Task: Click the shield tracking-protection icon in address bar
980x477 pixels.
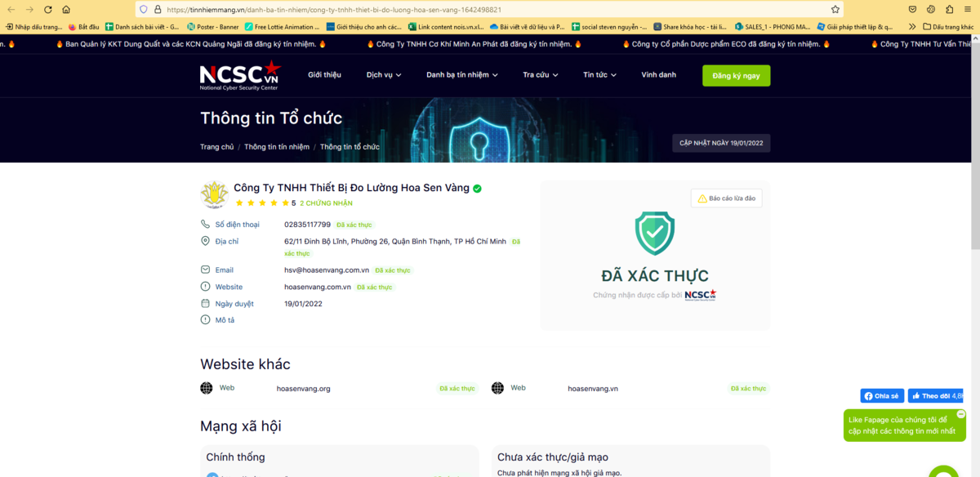Action: [144, 10]
